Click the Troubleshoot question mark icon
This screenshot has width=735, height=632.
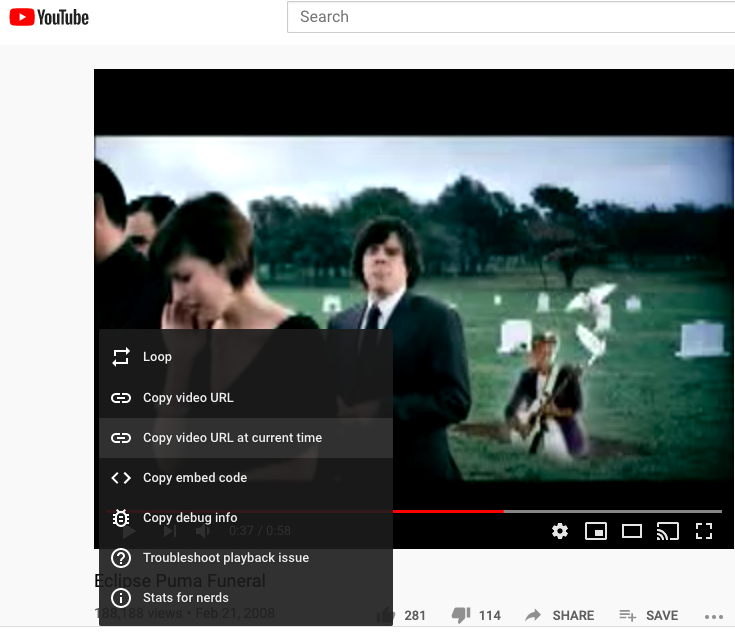[121, 558]
